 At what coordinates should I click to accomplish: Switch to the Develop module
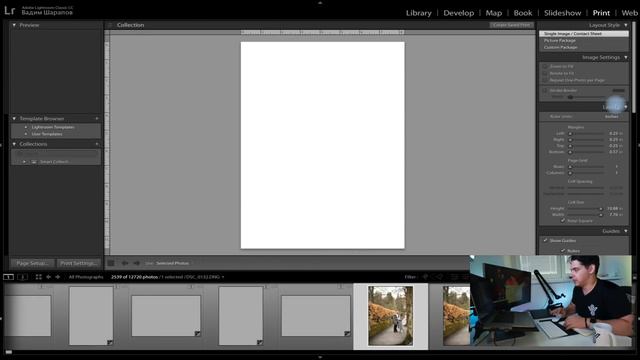pyautogui.click(x=458, y=13)
